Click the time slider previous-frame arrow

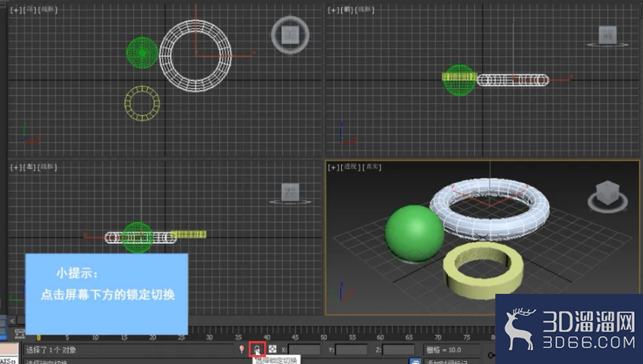tap(12, 320)
